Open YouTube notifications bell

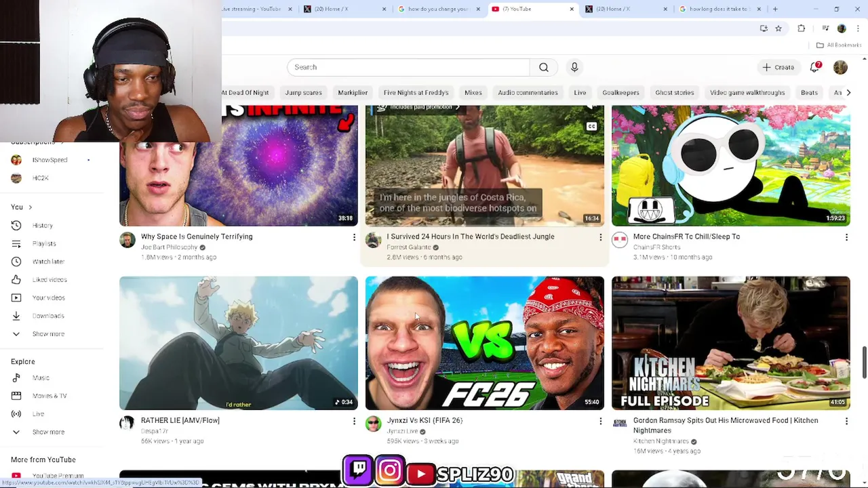click(815, 67)
